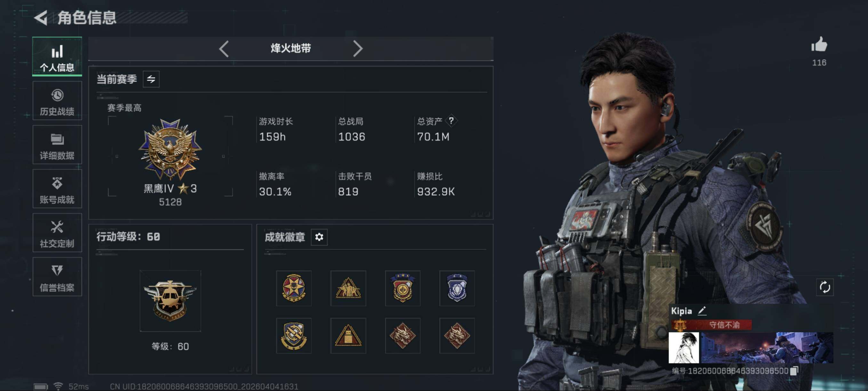The width and height of the screenshot is (868, 391).
Task: Open the 信誉档案 section
Action: [57, 277]
